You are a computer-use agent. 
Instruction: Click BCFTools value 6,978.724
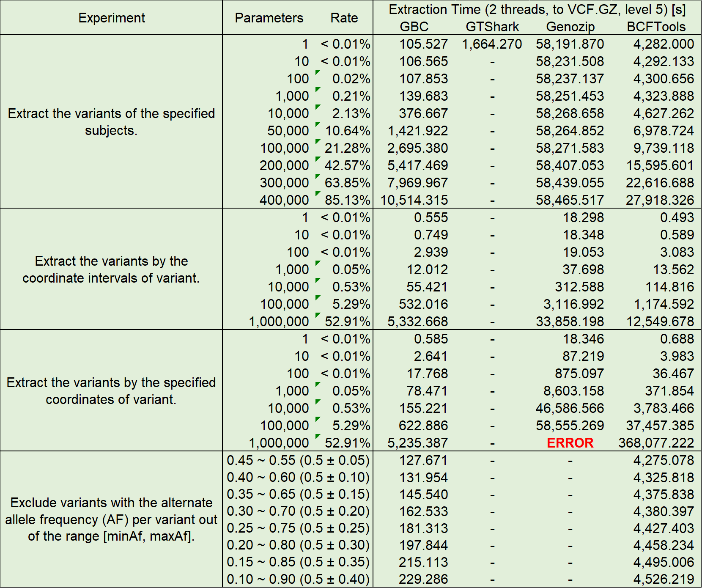point(664,131)
